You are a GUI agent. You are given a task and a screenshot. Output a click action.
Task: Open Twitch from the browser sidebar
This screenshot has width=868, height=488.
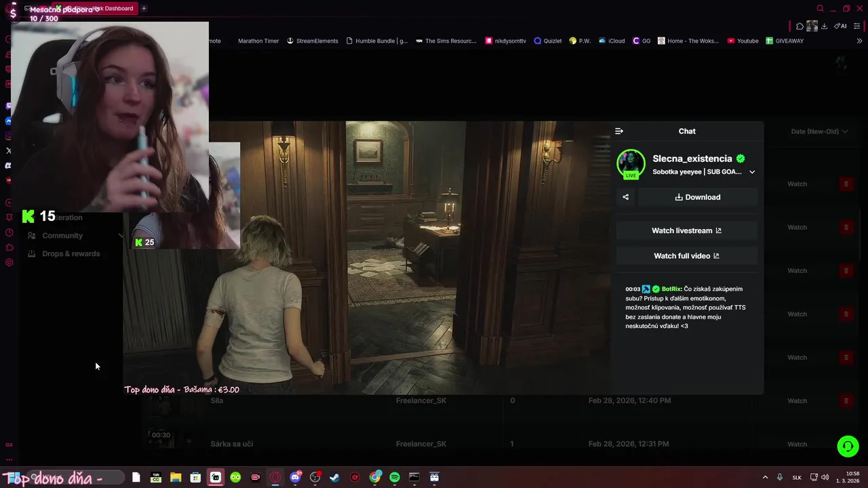[x=9, y=106]
